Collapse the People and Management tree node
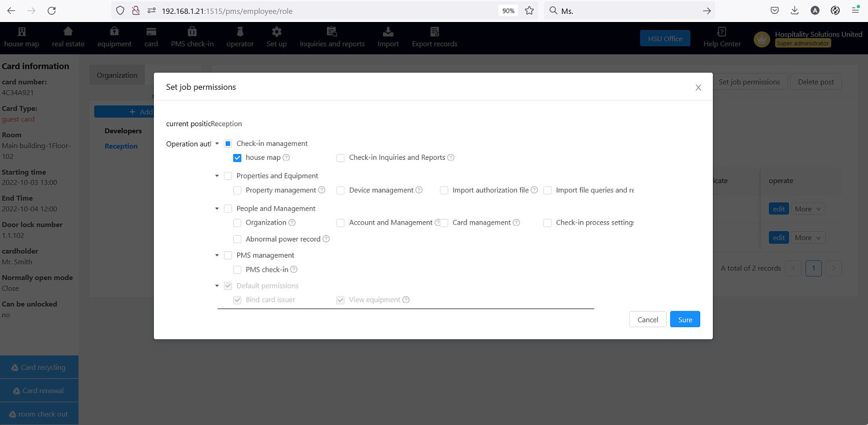Image resolution: width=868 pixels, height=425 pixels. point(217,208)
